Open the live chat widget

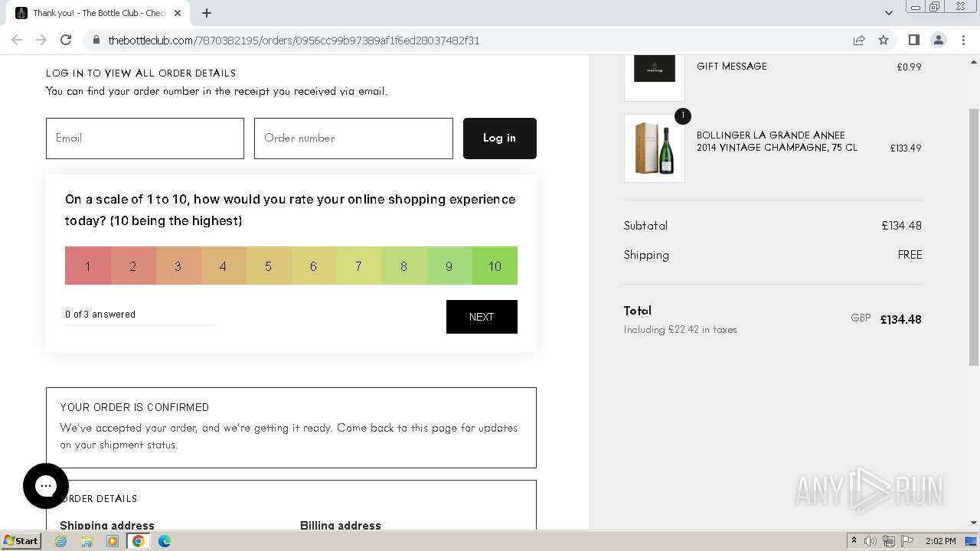(46, 486)
